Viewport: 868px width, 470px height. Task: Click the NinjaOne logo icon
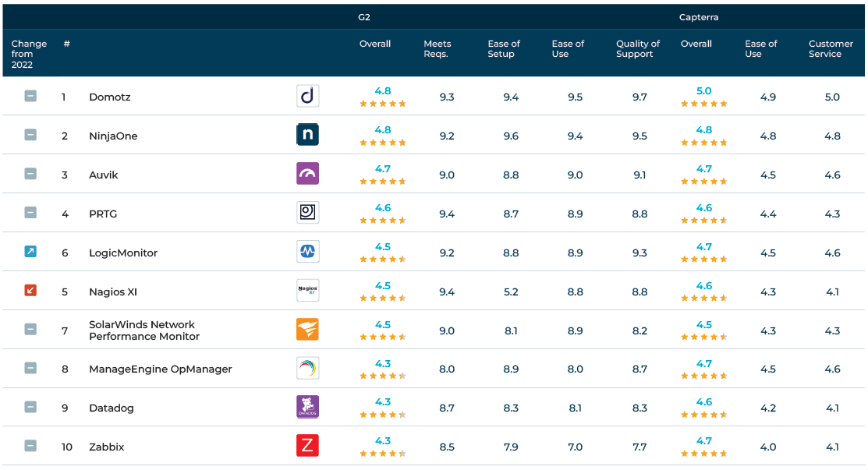pos(307,135)
